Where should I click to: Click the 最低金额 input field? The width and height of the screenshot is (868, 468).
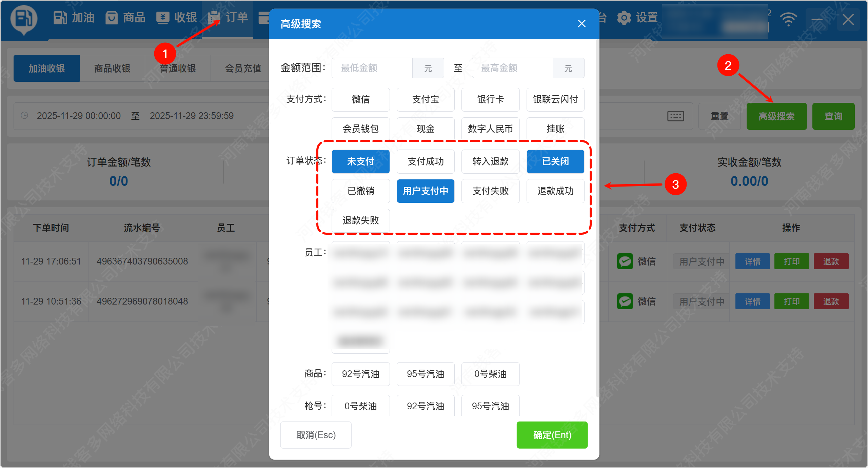click(372, 68)
